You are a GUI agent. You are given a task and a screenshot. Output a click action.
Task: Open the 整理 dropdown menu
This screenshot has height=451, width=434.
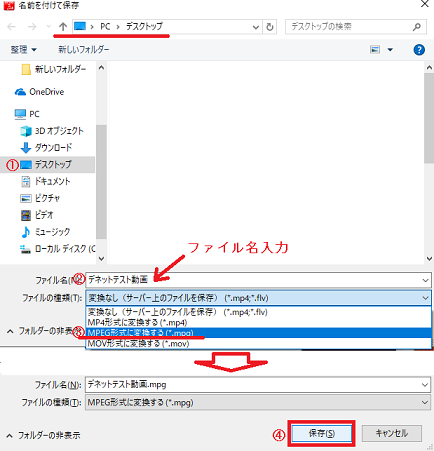pyautogui.click(x=23, y=50)
